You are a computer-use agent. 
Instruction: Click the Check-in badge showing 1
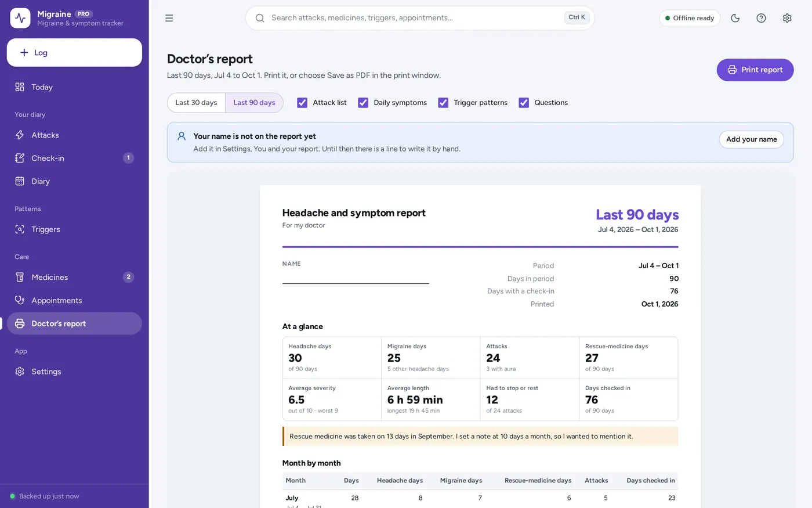pos(129,158)
